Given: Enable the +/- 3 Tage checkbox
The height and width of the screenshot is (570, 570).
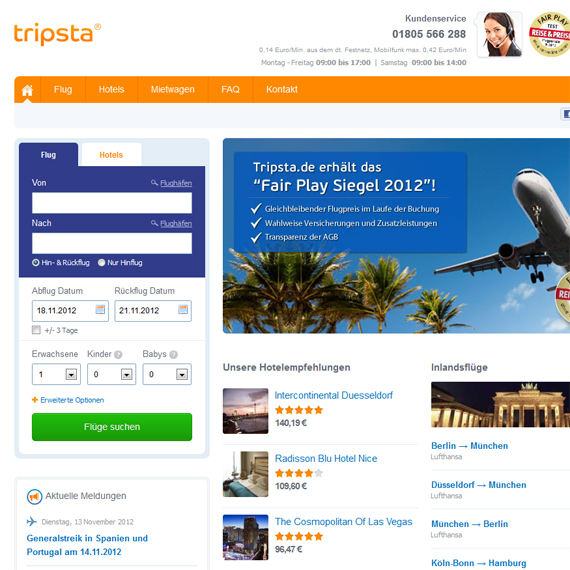Looking at the screenshot, I should click(36, 330).
